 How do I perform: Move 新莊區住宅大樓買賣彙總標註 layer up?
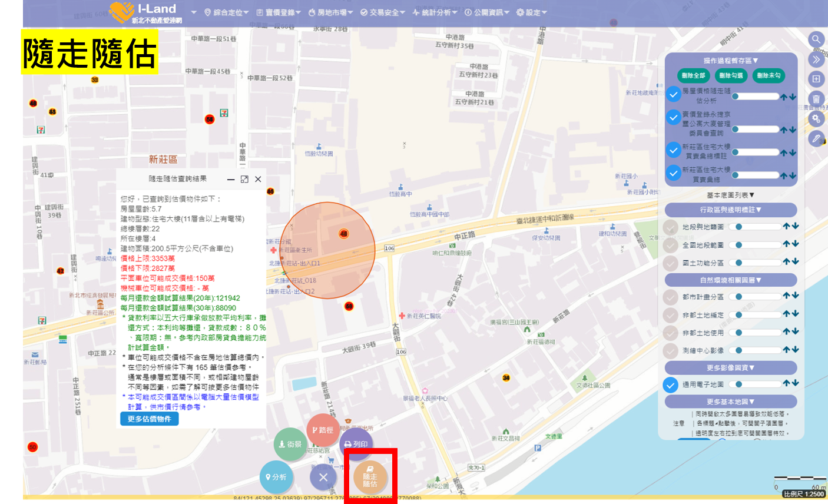point(784,152)
